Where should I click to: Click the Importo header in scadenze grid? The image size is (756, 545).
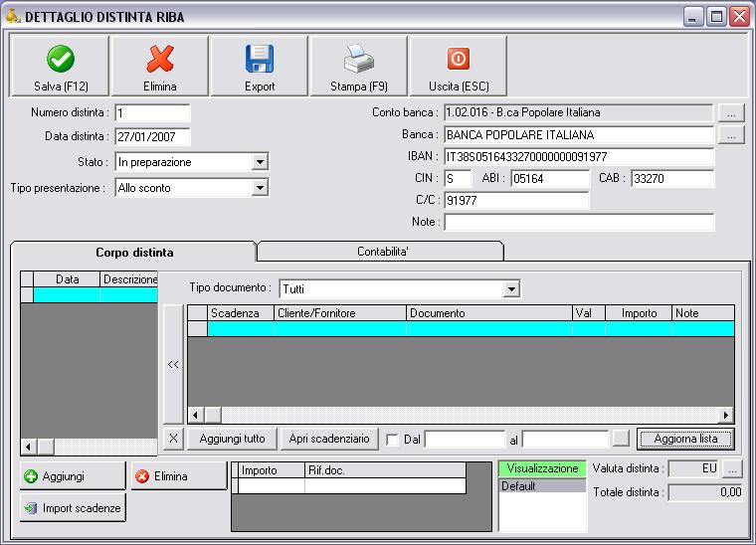pyautogui.click(x=639, y=313)
